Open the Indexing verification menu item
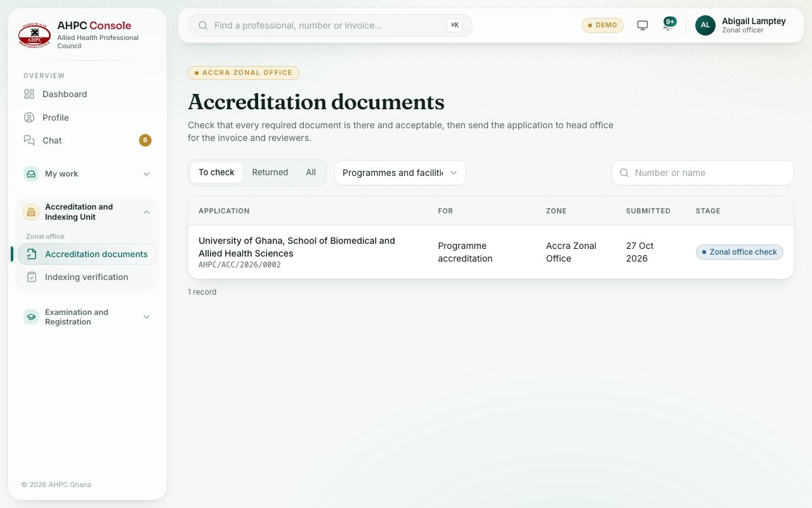The image size is (812, 508). (x=88, y=277)
